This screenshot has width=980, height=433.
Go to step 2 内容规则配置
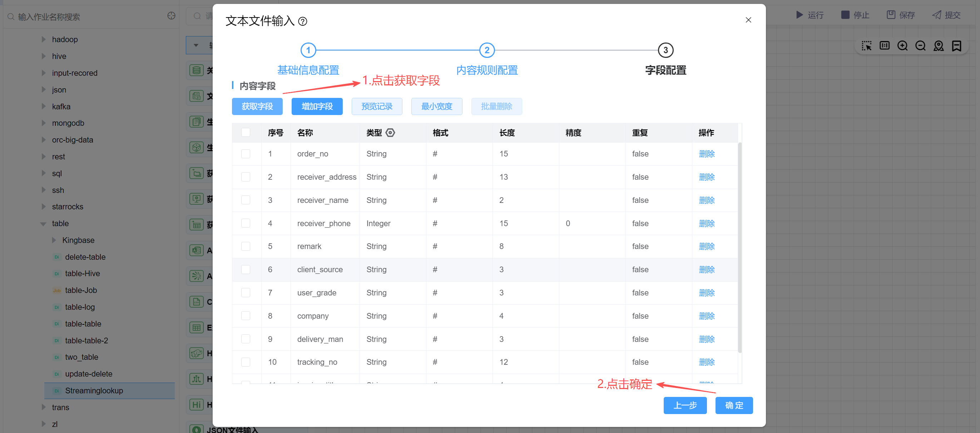tap(486, 50)
